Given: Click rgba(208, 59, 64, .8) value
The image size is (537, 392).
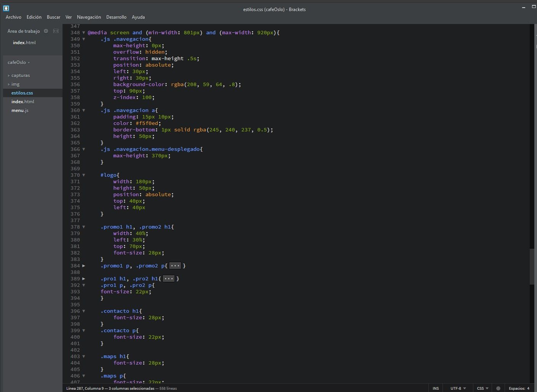Looking at the screenshot, I should coord(205,85).
